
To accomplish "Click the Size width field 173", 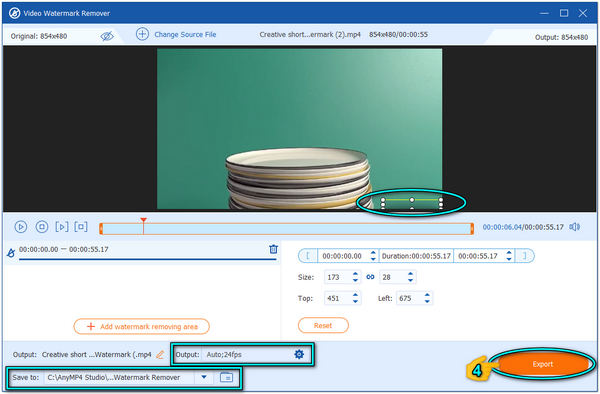I will pos(338,277).
